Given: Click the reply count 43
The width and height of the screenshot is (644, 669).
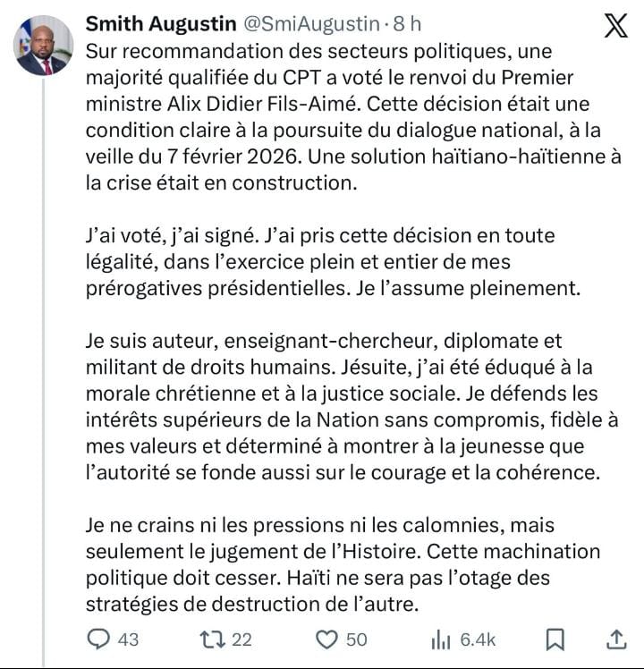Looking at the screenshot, I should click(128, 639).
